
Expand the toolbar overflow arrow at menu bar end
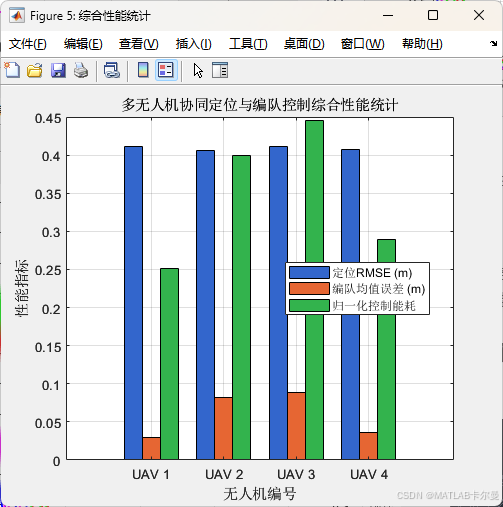coord(493,43)
